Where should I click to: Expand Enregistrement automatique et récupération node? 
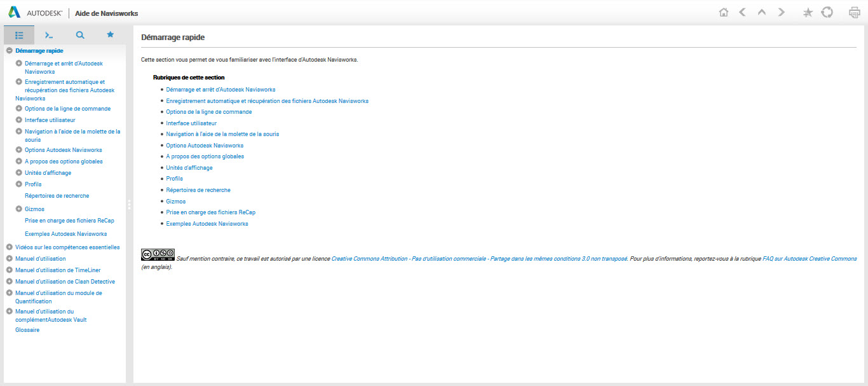pos(19,82)
